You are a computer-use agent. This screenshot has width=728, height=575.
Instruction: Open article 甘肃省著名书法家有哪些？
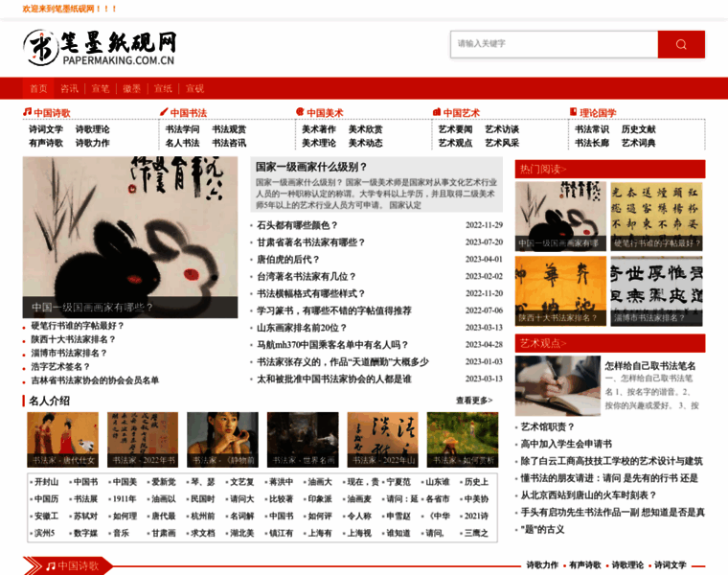(x=311, y=242)
